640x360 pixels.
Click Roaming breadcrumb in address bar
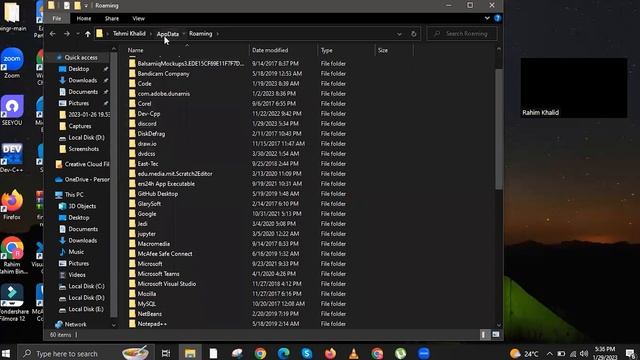200,34
